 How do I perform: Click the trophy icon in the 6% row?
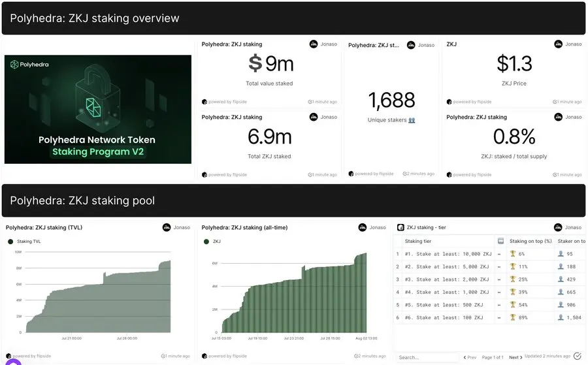click(513, 254)
